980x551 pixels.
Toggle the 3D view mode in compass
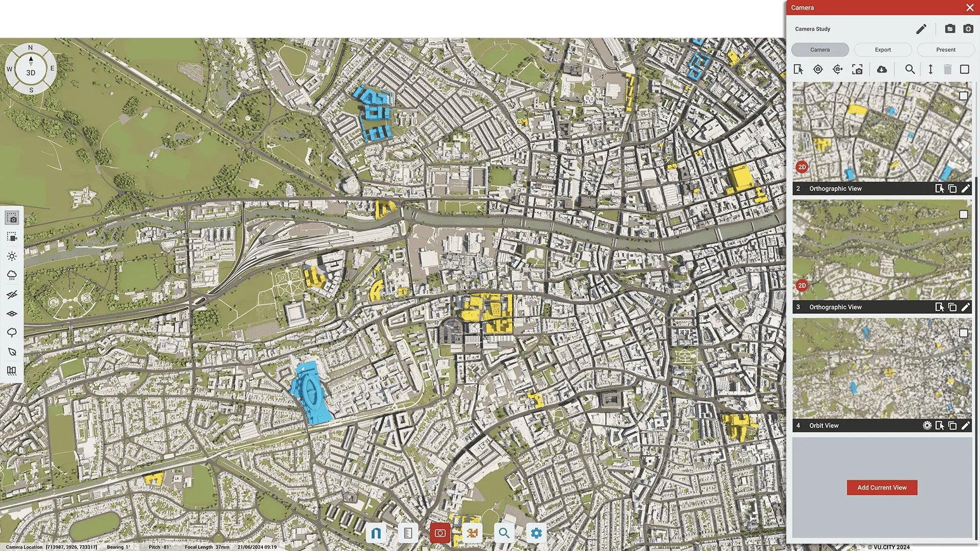coord(31,72)
